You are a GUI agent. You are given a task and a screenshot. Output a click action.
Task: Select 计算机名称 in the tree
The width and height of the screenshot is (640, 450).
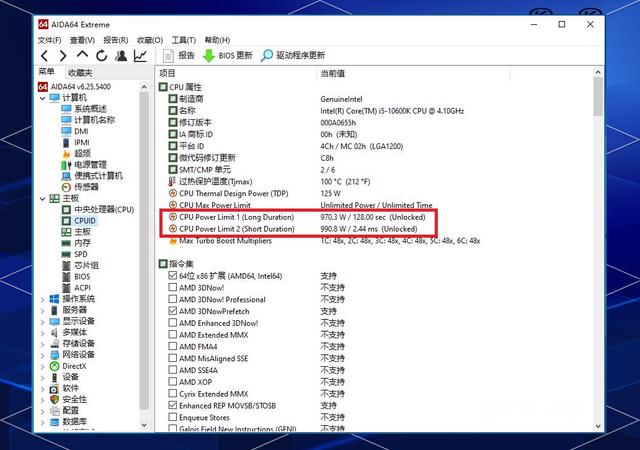tap(88, 120)
